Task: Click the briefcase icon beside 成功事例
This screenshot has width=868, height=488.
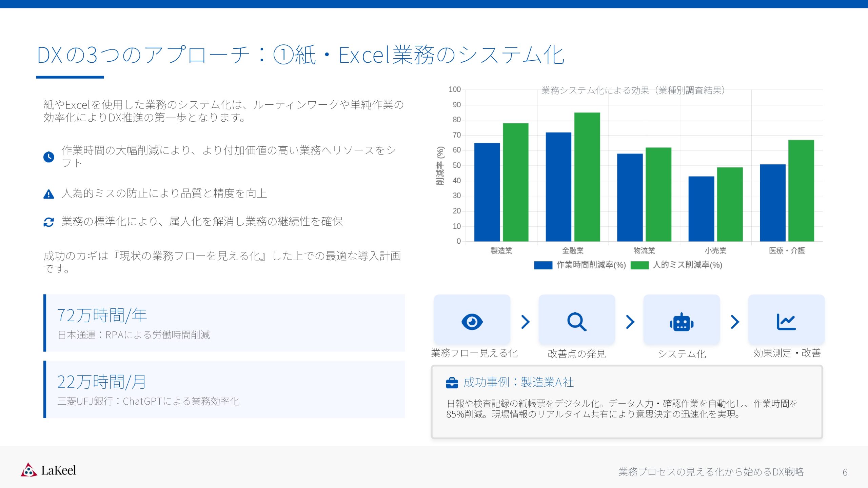Action: click(x=452, y=383)
